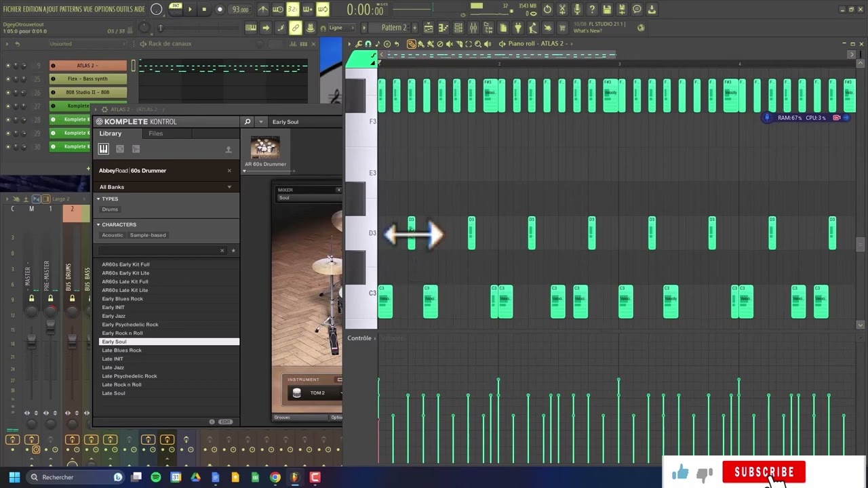
Task: Select the Drums type tag
Action: point(110,209)
